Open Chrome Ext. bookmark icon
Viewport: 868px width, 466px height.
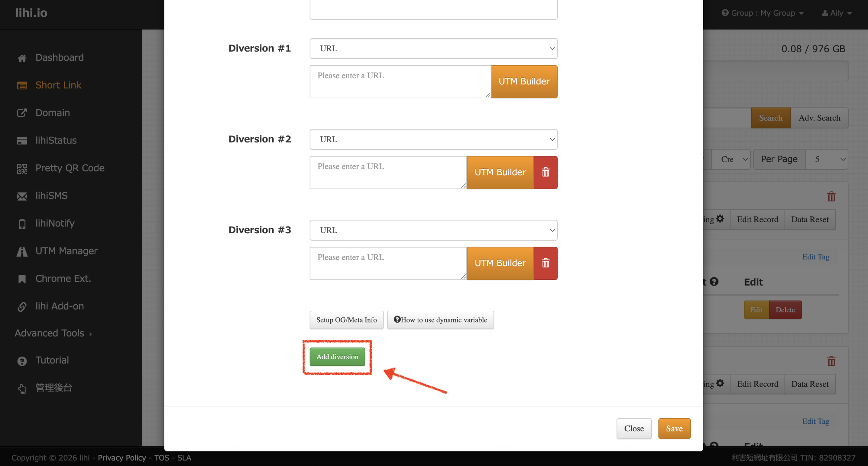click(22, 279)
